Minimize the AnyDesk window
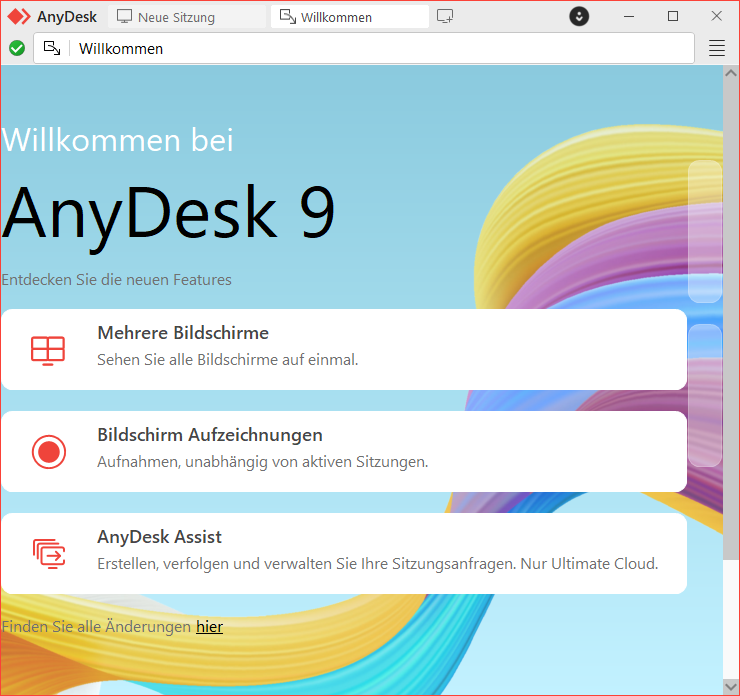 629,17
